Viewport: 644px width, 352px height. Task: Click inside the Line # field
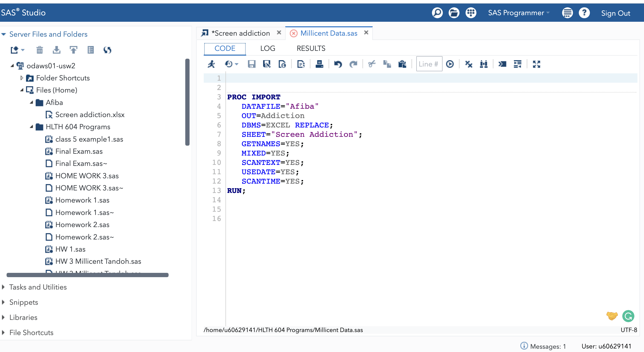[429, 64]
